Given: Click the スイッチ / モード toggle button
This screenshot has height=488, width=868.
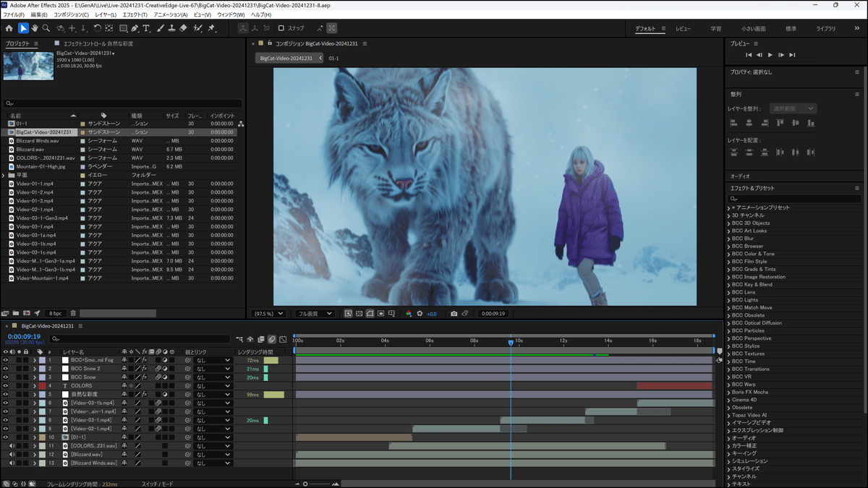Looking at the screenshot, I should click(x=159, y=484).
